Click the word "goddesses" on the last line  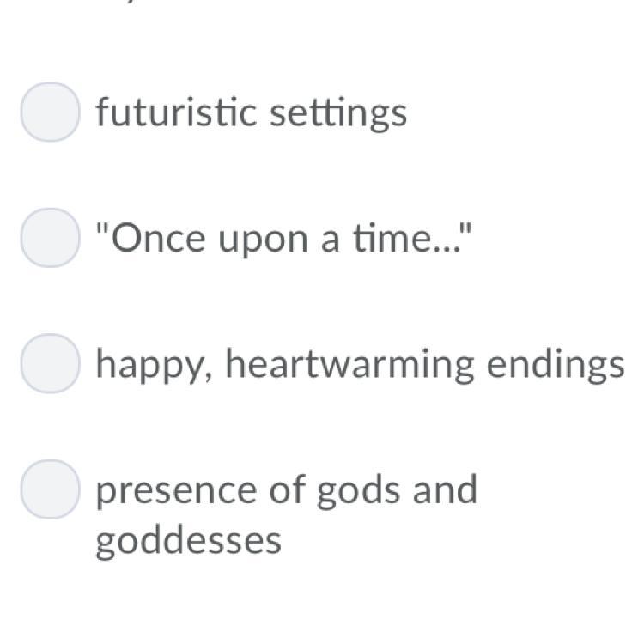[x=188, y=541]
